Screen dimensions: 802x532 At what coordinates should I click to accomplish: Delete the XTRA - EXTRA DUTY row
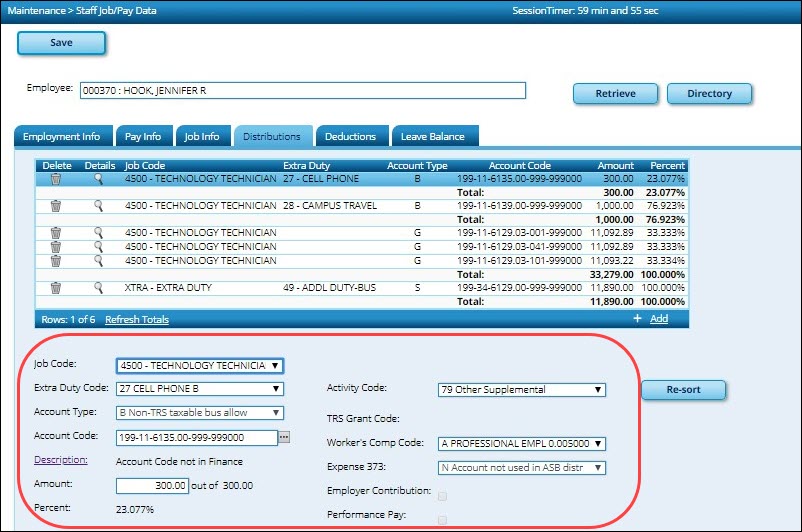[56, 287]
